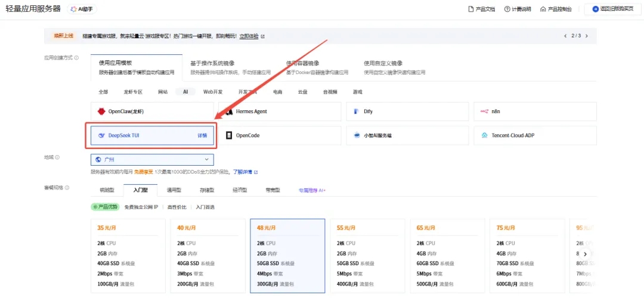Click the 产品文档 document icon

[471, 9]
